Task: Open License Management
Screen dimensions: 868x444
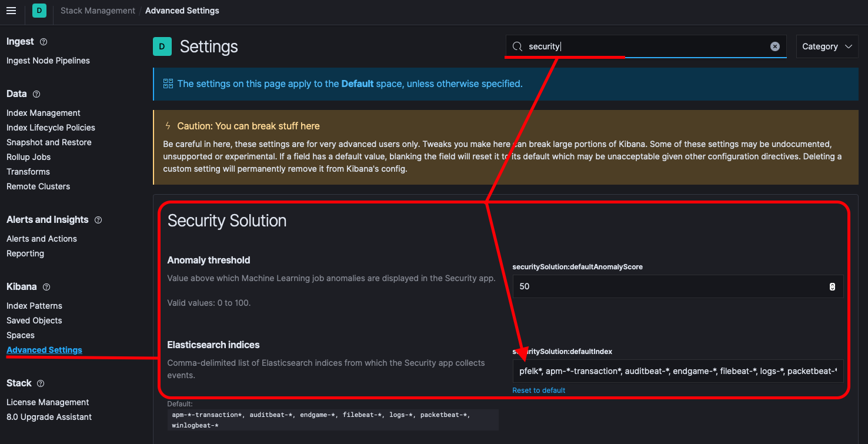Action: pyautogui.click(x=48, y=402)
